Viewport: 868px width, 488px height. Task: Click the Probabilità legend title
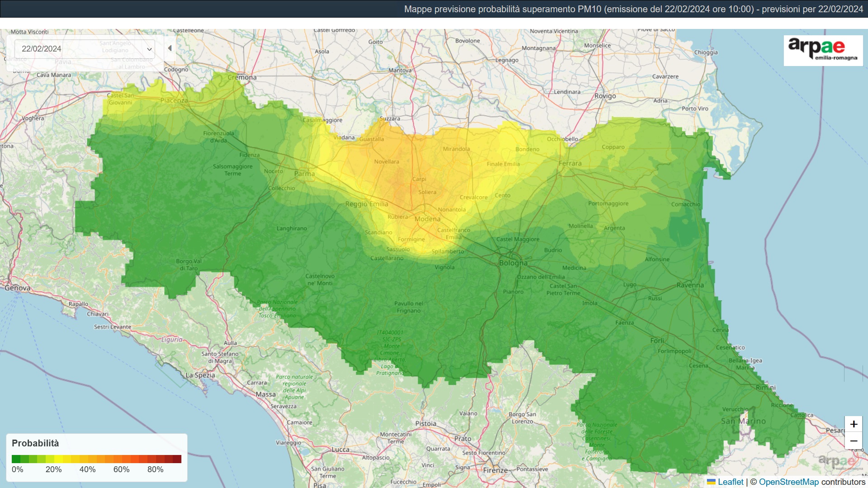[35, 443]
